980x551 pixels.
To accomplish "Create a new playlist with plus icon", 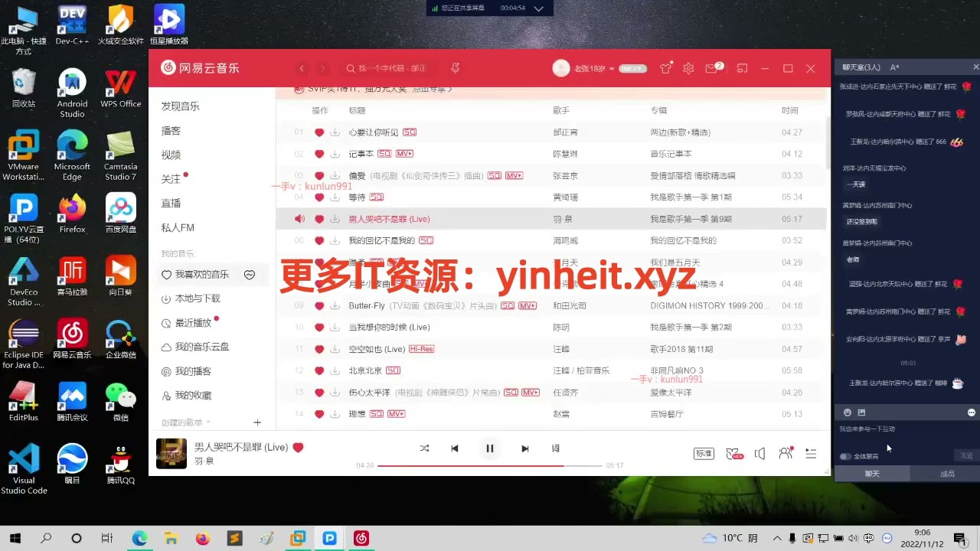I will pos(257,422).
